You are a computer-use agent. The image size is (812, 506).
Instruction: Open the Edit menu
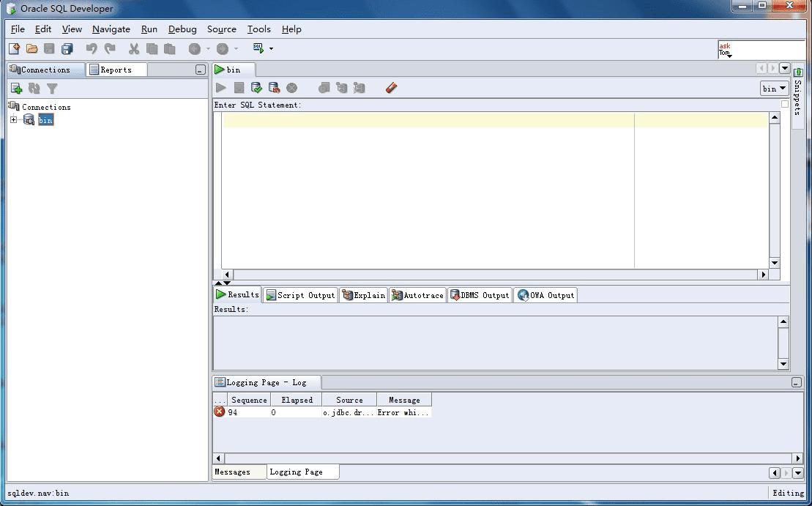(x=43, y=29)
